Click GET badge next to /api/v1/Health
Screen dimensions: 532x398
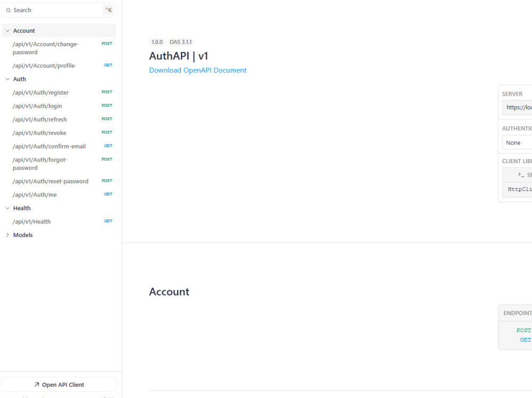tap(108, 221)
